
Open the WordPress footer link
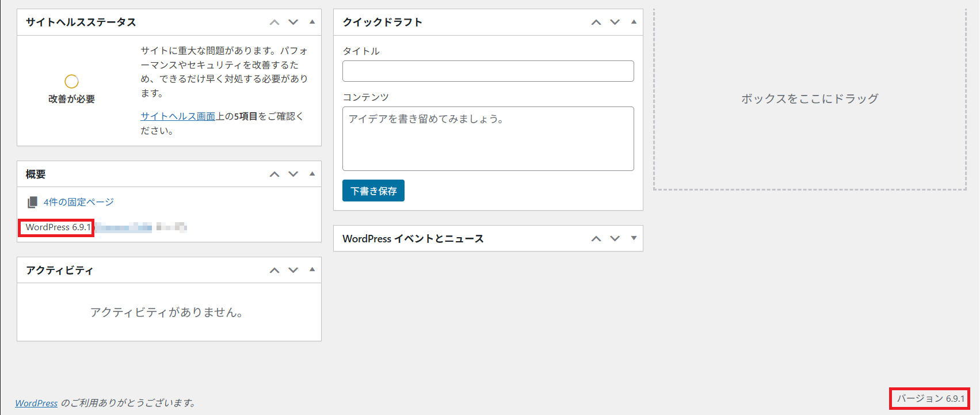click(36, 403)
